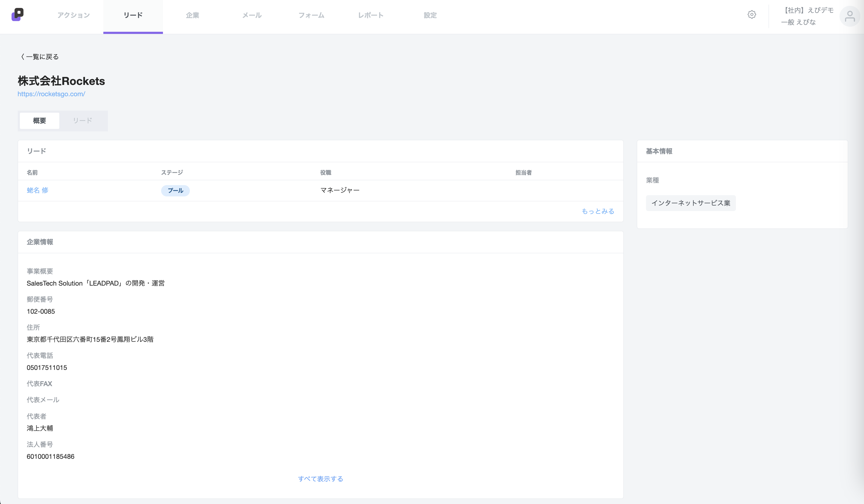The image size is (864, 504).
Task: Open the rocketsgo.com website link
Action: tap(51, 94)
